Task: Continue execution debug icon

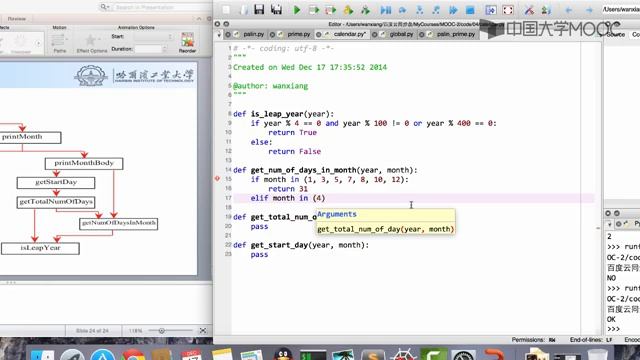Action: pyautogui.click(x=453, y=10)
